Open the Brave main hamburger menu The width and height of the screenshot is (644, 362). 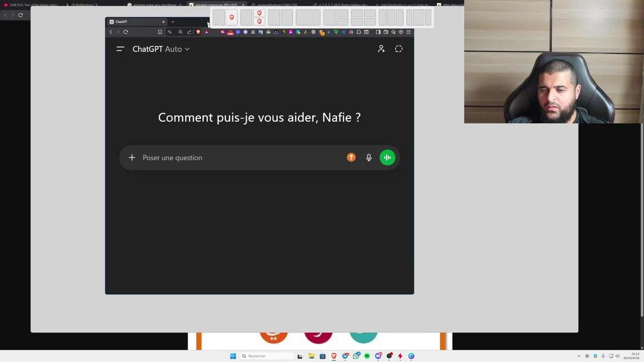coord(409,32)
